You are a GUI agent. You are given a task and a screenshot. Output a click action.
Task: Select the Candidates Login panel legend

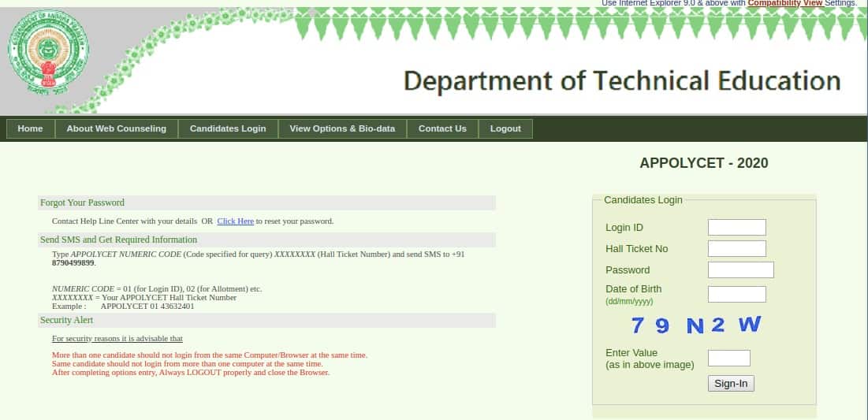tap(643, 200)
